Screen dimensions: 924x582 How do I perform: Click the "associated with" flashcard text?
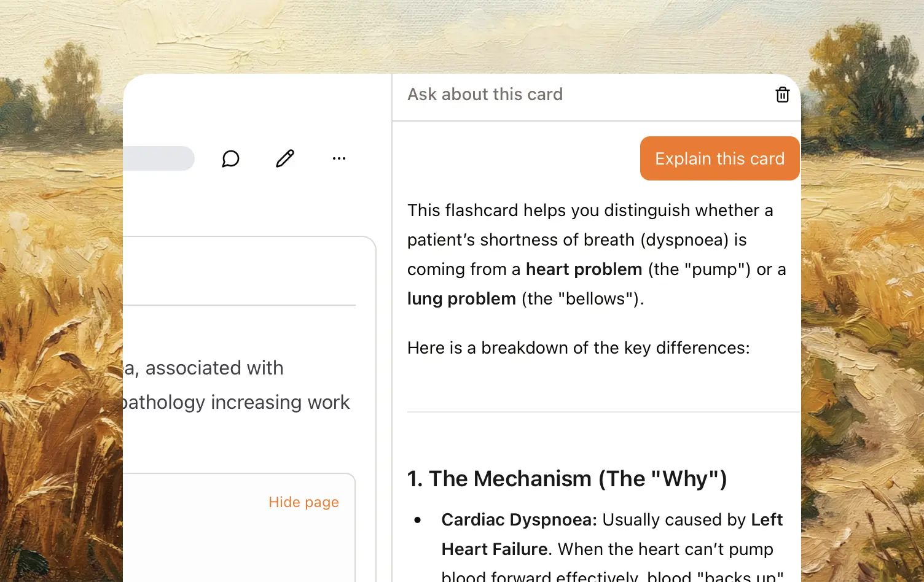(214, 368)
